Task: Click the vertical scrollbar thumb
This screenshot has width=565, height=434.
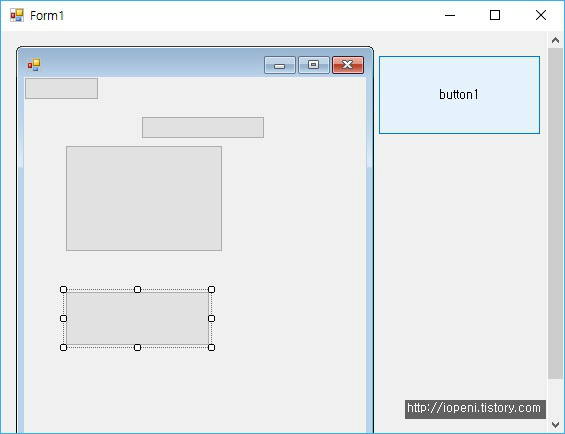Action: pos(555,213)
